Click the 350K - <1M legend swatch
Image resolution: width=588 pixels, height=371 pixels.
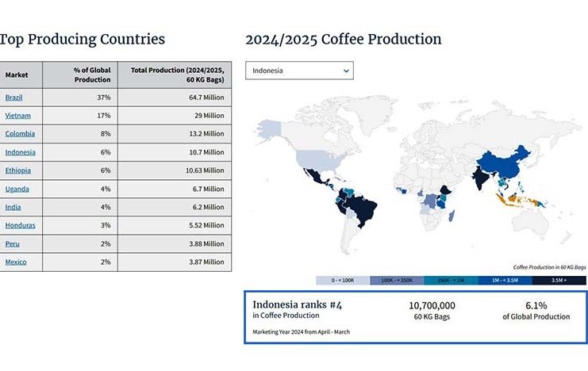[450, 281]
